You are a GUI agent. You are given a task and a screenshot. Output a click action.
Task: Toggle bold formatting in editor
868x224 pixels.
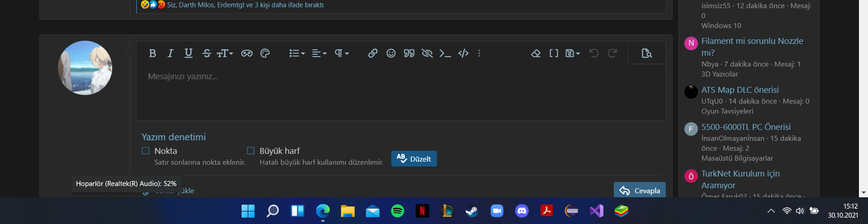coord(152,53)
